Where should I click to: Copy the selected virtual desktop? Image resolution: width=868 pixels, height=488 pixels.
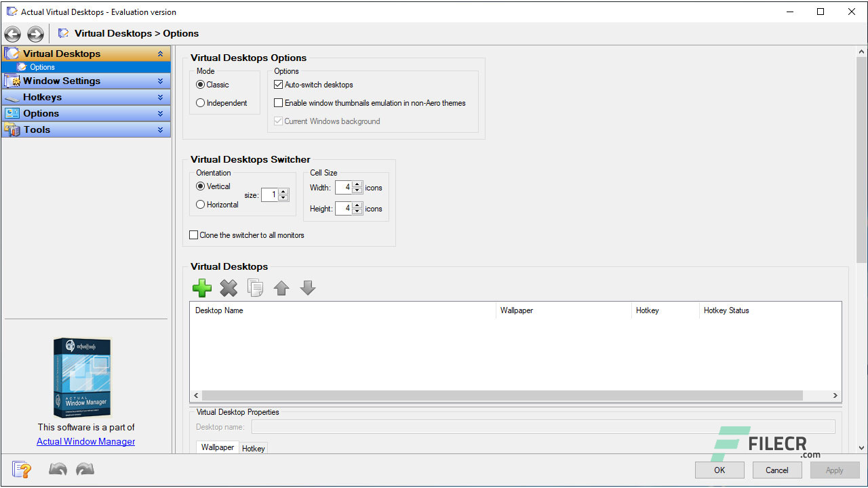pyautogui.click(x=255, y=288)
